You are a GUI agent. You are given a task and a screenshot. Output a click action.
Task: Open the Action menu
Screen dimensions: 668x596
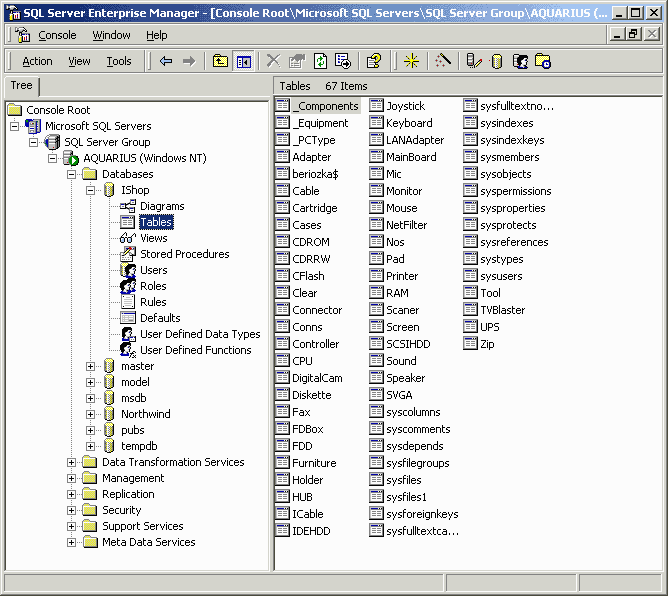coord(37,61)
